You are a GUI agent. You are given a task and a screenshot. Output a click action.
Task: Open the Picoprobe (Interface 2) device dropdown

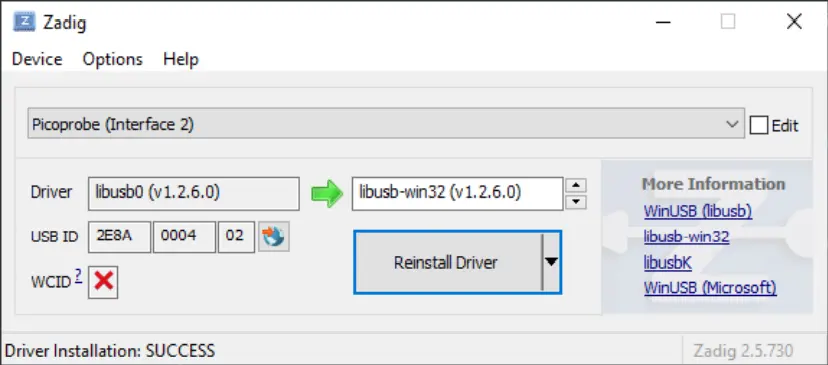pos(386,124)
